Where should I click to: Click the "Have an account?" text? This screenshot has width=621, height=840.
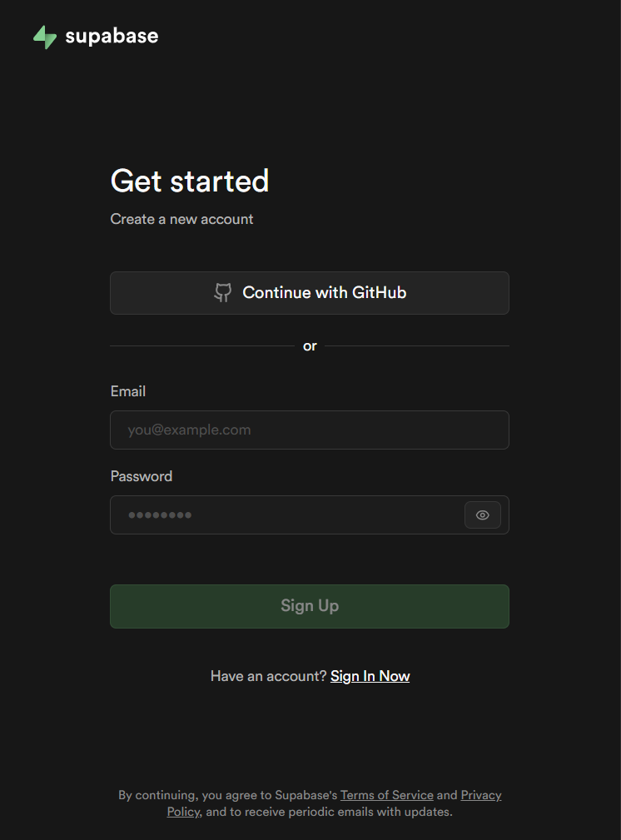click(x=268, y=676)
